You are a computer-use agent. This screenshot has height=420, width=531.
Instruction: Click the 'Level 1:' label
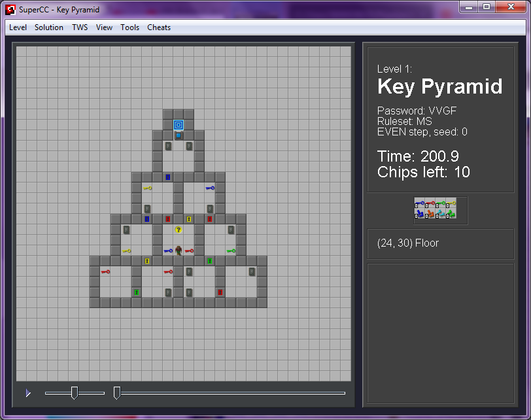pyautogui.click(x=394, y=69)
